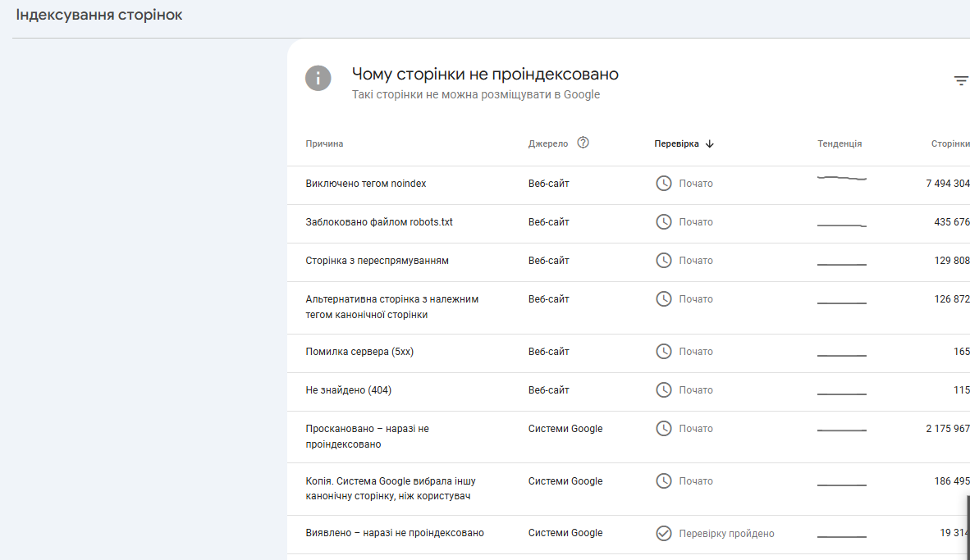Viewport: 970px width, 560px height.
Task: Click the clock icon in the robots.txt row
Action: [664, 222]
